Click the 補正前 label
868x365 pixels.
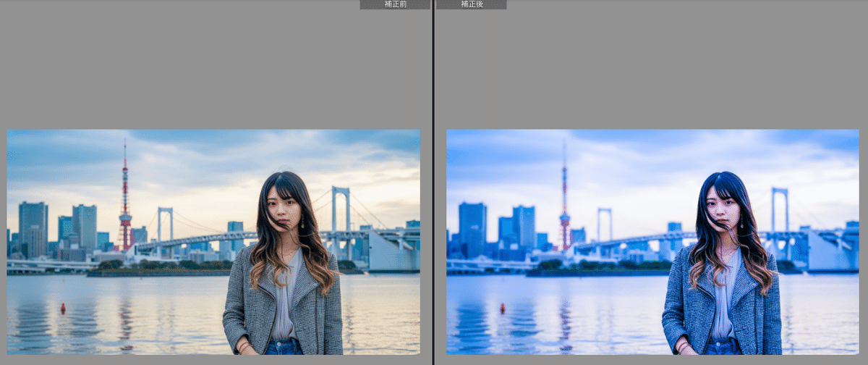coord(395,4)
